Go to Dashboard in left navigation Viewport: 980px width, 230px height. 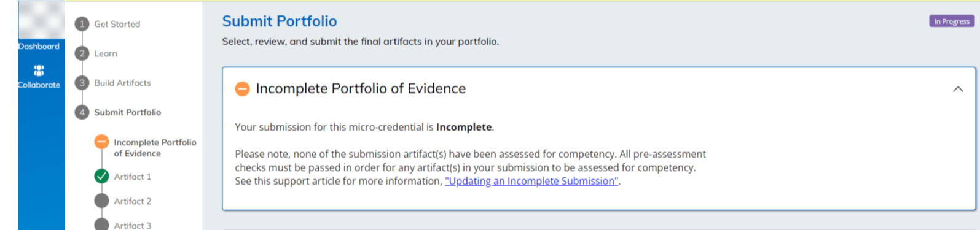39,47
